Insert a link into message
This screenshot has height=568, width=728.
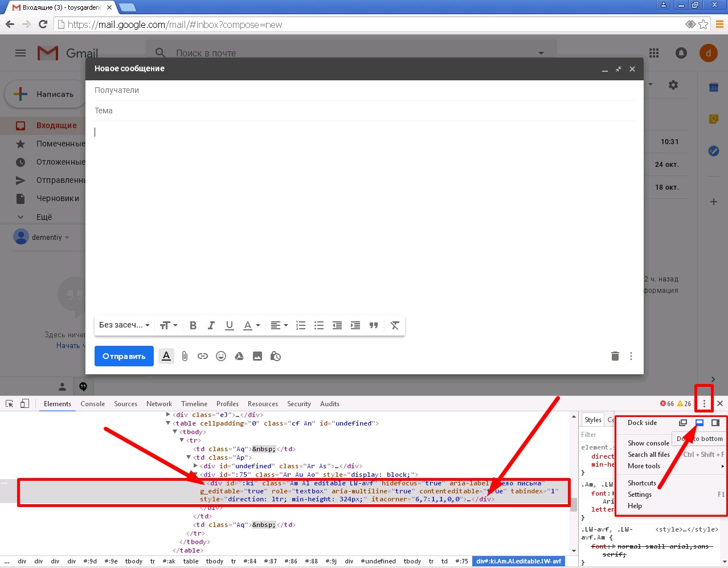pos(203,356)
